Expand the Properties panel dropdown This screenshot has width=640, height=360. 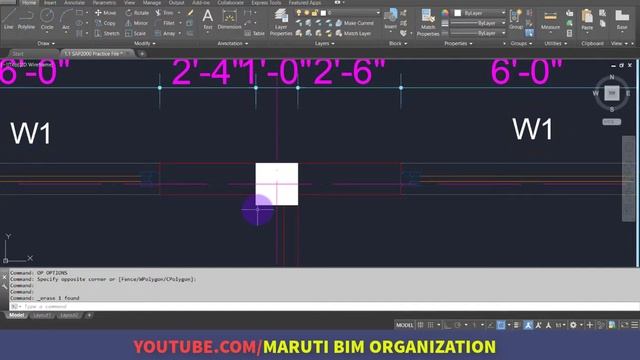click(458, 43)
